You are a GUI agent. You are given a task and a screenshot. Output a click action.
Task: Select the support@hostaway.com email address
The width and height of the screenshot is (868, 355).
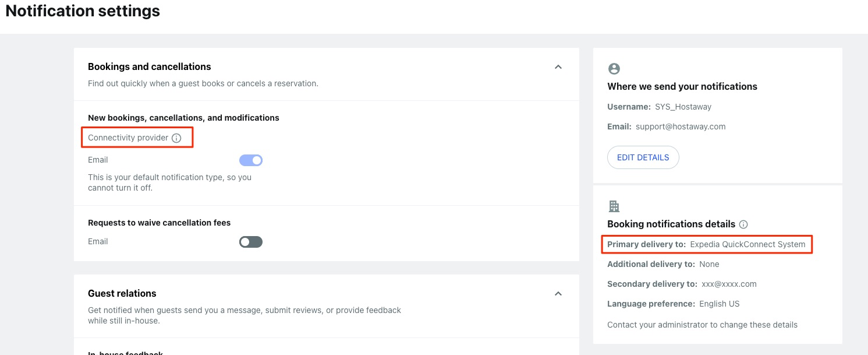tap(681, 126)
